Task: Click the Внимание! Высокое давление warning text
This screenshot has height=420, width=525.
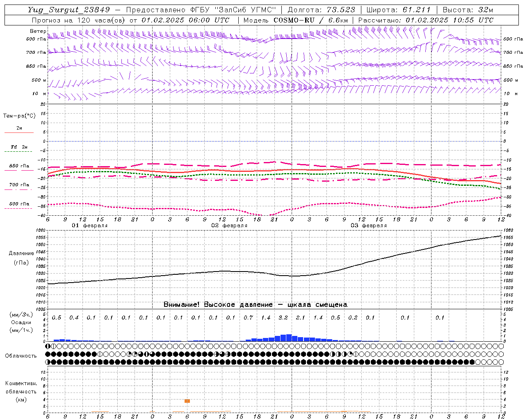Action: pyautogui.click(x=255, y=304)
